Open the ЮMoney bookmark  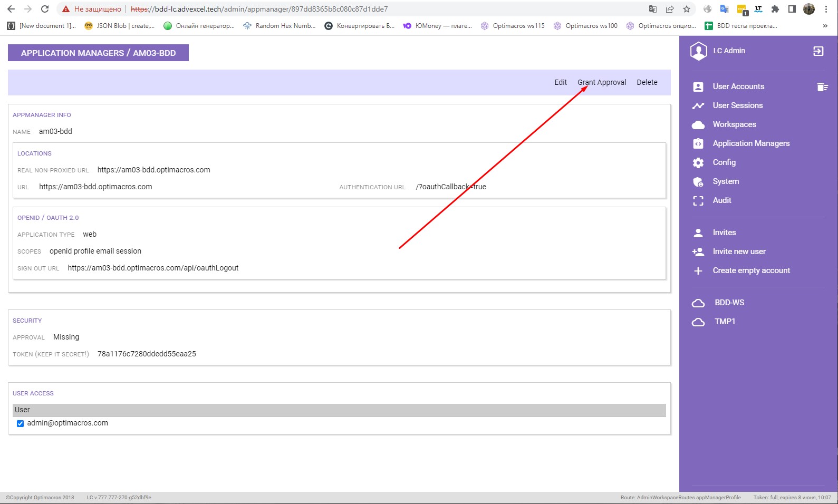[x=438, y=25]
